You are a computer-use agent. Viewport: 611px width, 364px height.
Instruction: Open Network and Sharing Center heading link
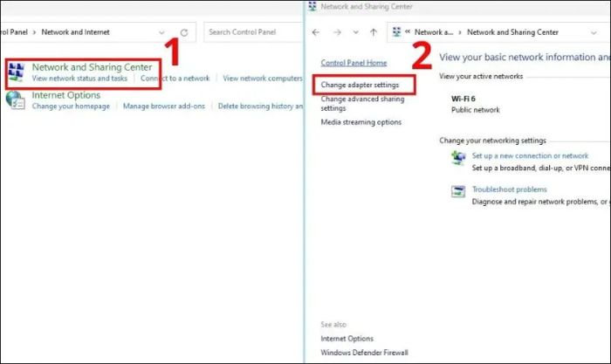pyautogui.click(x=92, y=67)
